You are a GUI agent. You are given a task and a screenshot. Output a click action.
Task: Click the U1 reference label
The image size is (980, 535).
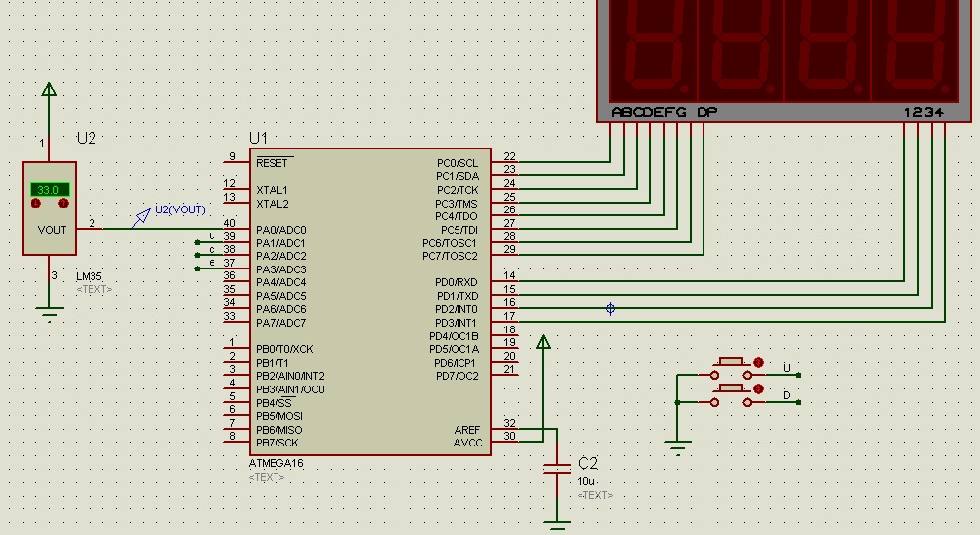(258, 138)
